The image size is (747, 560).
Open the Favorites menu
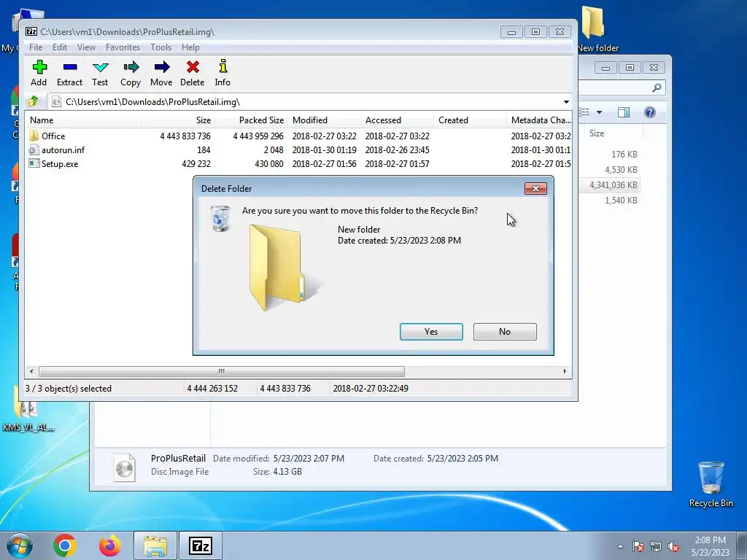tap(123, 47)
